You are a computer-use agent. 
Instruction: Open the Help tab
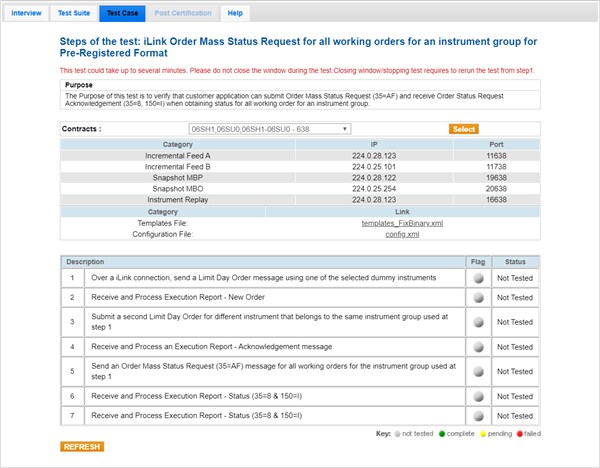click(x=234, y=13)
